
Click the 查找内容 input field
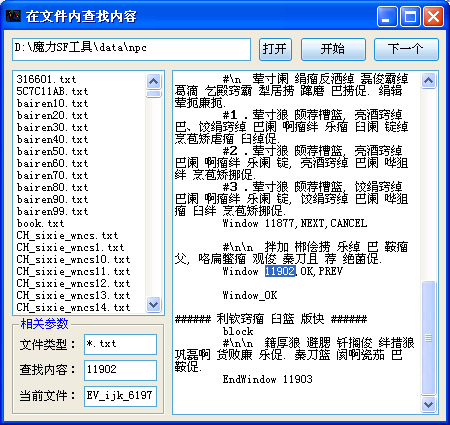pos(120,370)
